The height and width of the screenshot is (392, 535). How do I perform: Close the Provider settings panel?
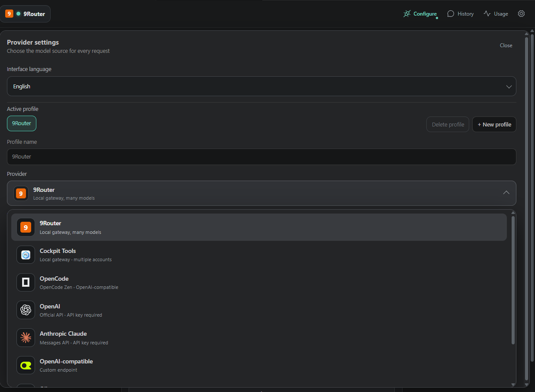(506, 45)
